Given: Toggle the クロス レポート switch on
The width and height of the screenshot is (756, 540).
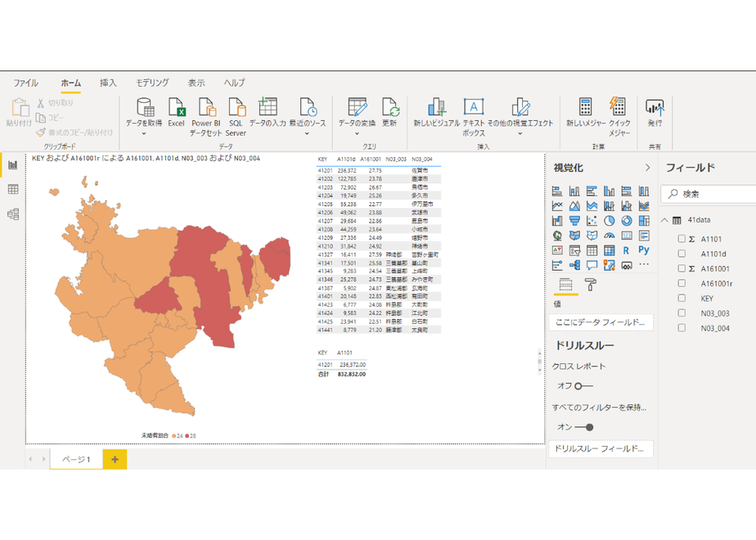Looking at the screenshot, I should 584,385.
